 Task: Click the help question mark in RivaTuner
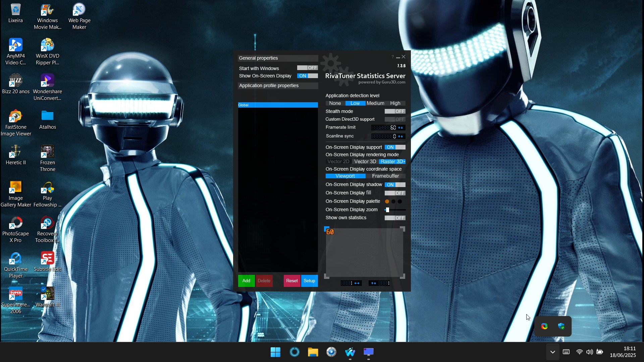coord(392,57)
